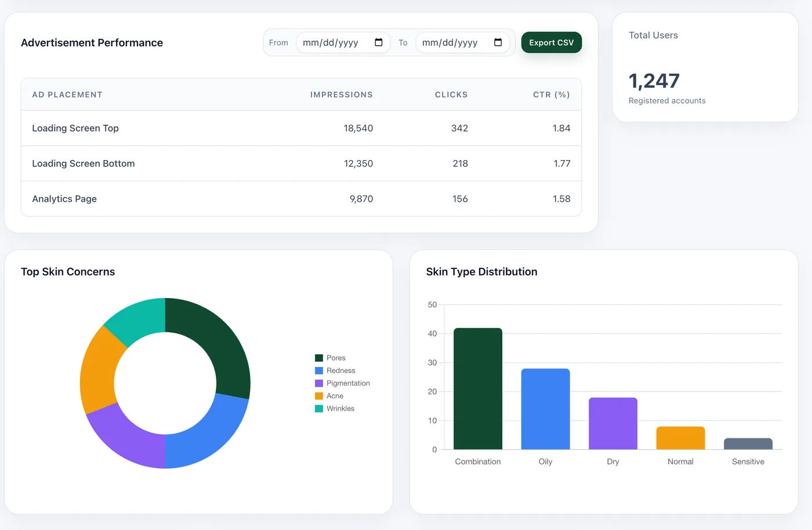Toggle the Pigmentation legend swatch
The height and width of the screenshot is (530, 812).
pos(319,383)
